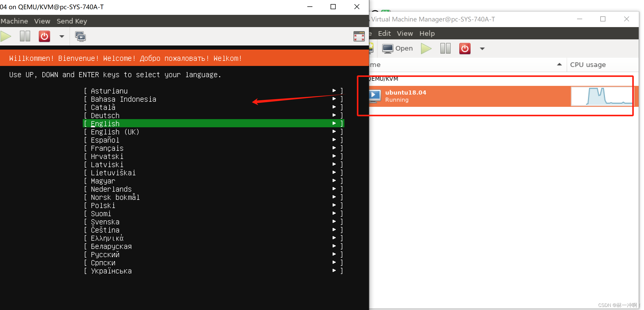Screen dimensions: 644x310
Task: Click the green run arrow in Virtual Machine Manager
Action: coord(426,48)
